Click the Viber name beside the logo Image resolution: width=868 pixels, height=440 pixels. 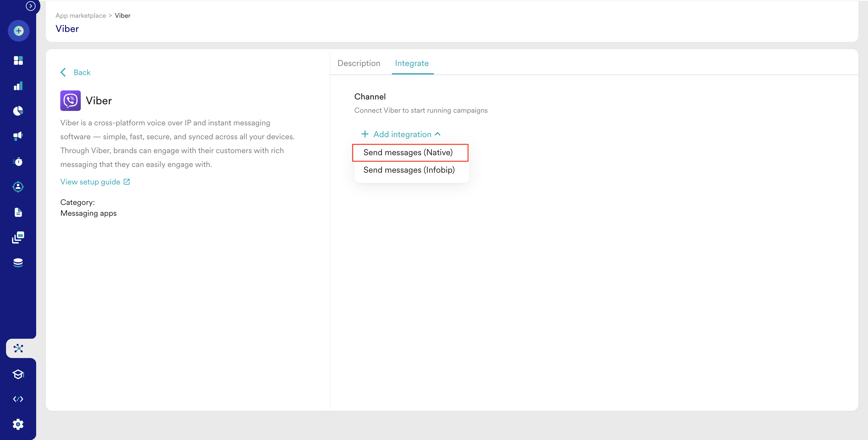(x=99, y=101)
